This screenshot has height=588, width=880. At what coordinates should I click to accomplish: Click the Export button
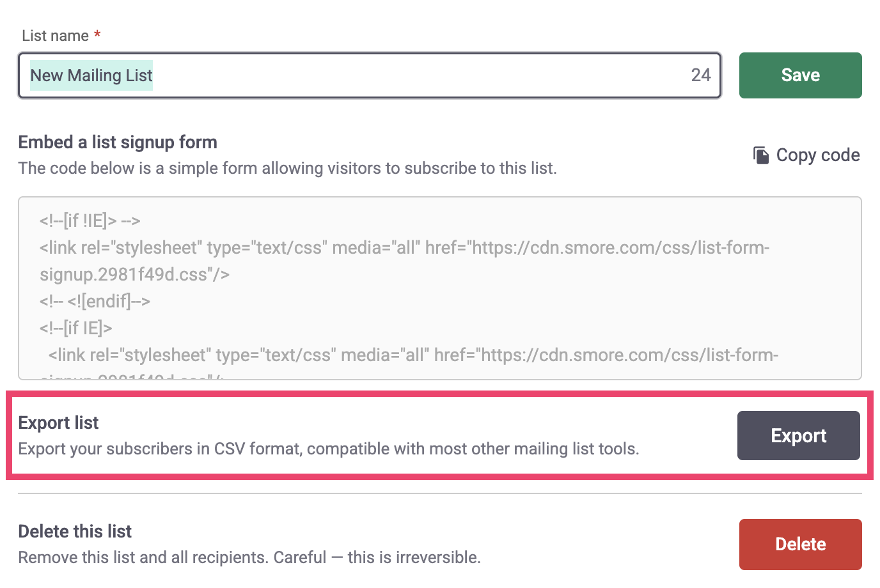point(798,436)
